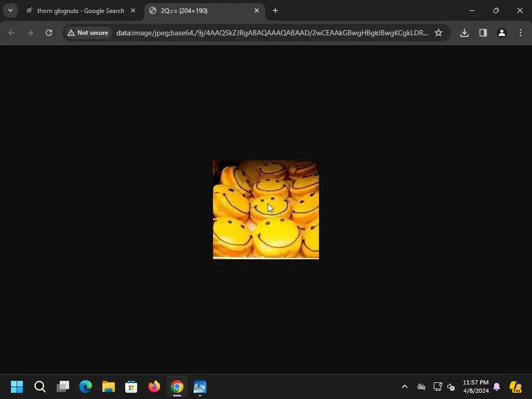
Task: Open a new tab with the plus button
Action: point(275,11)
